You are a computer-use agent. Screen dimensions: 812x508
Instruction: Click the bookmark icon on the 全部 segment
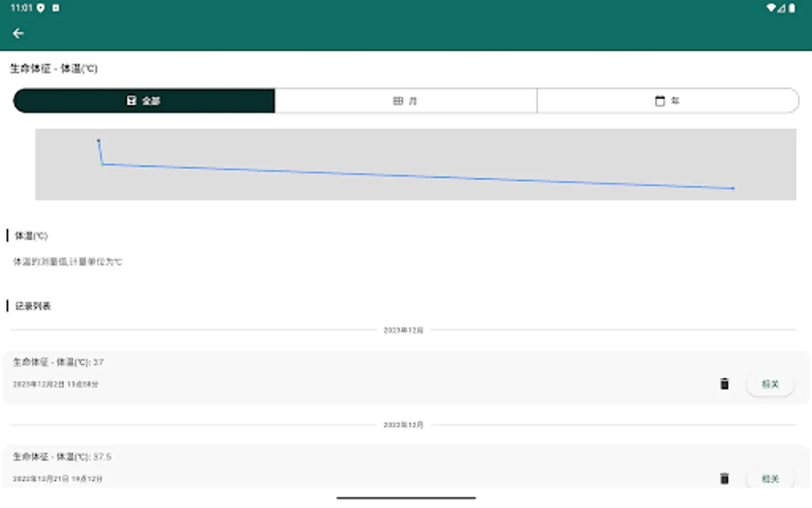131,100
